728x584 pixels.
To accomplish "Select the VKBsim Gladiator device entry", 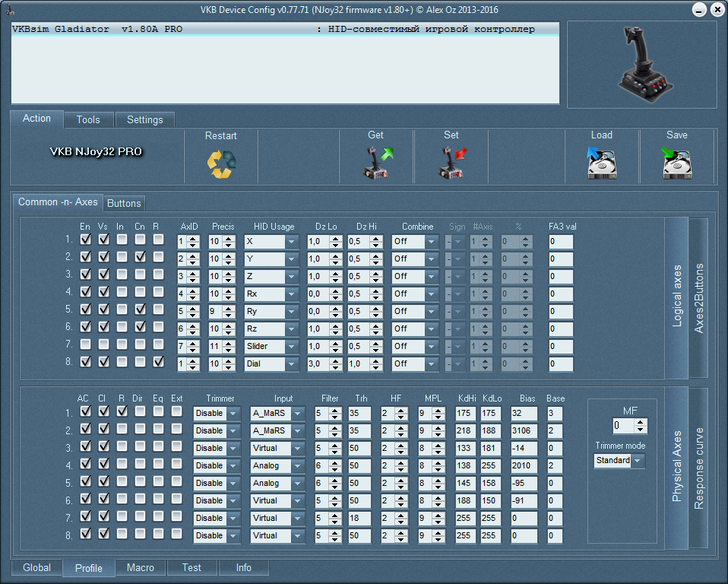I will (285, 29).
